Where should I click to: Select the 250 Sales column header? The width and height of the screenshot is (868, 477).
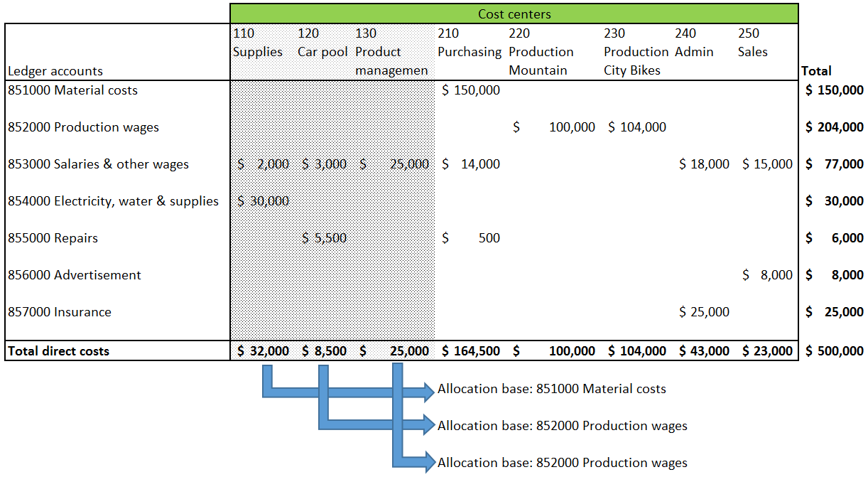753,43
